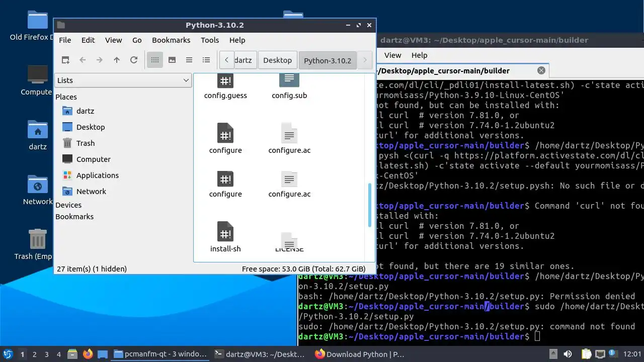
Task: Switch to workspace 2
Action: [35, 354]
